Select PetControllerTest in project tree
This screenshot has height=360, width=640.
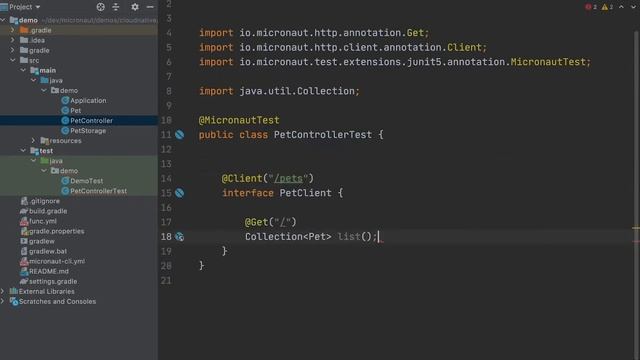click(x=94, y=191)
